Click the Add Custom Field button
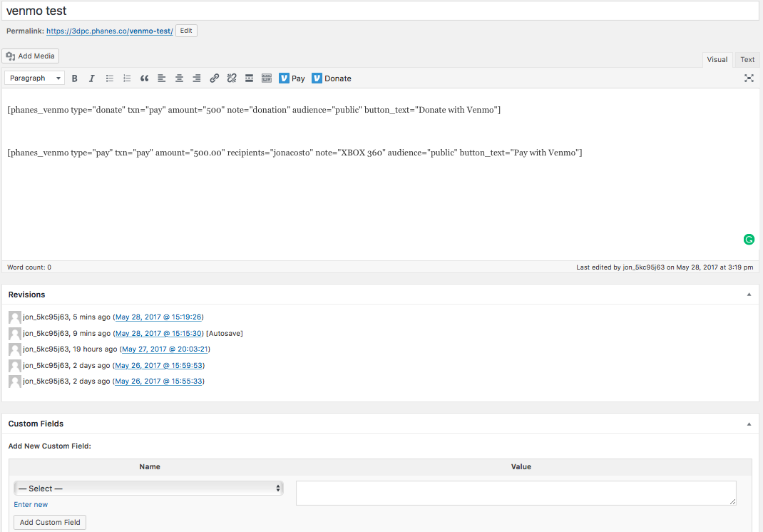This screenshot has height=532, width=763. coord(50,522)
